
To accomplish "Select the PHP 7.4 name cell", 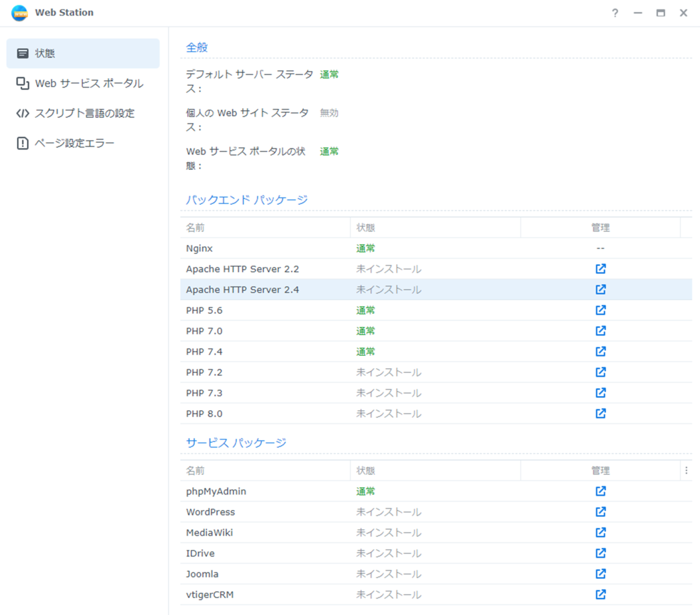I will (204, 352).
